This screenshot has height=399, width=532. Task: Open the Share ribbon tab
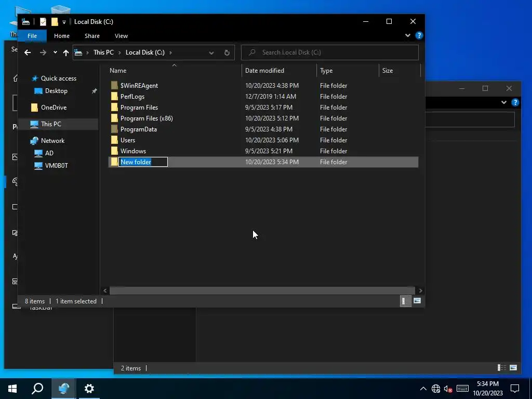(92, 36)
